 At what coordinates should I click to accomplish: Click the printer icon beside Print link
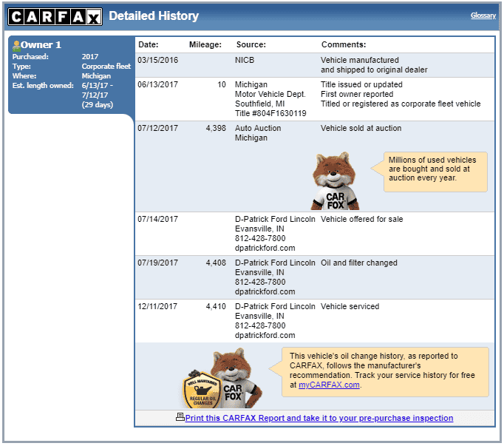coord(180,416)
